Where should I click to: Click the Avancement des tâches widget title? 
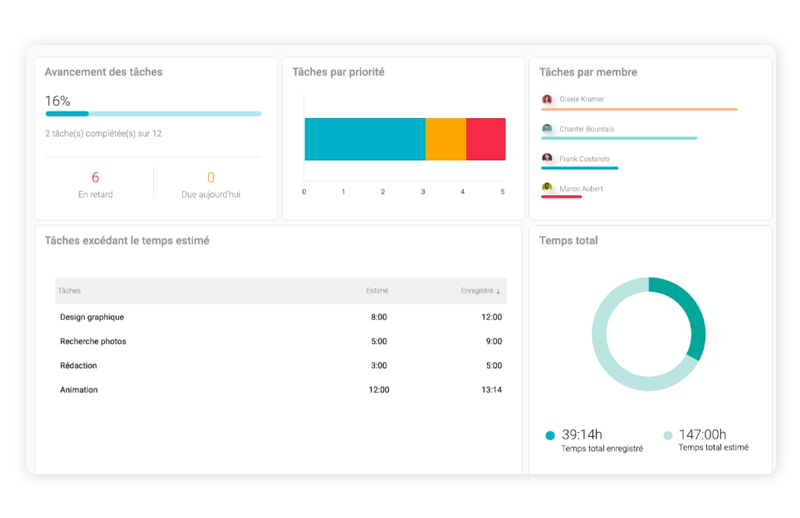[104, 72]
